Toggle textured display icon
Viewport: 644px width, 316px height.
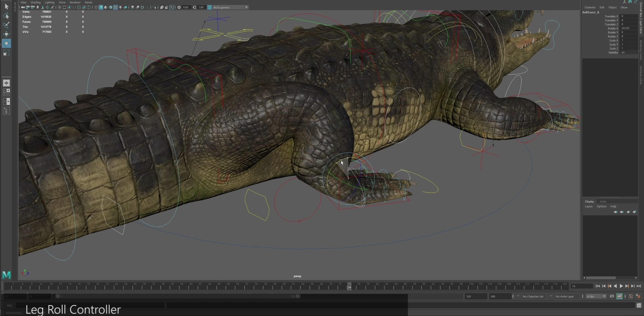point(115,7)
